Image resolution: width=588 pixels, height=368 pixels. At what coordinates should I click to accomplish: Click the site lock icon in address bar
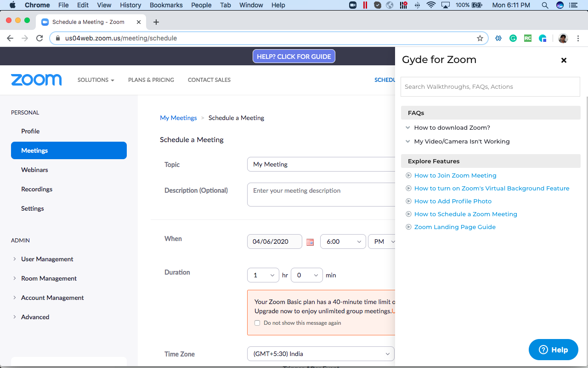coord(58,38)
